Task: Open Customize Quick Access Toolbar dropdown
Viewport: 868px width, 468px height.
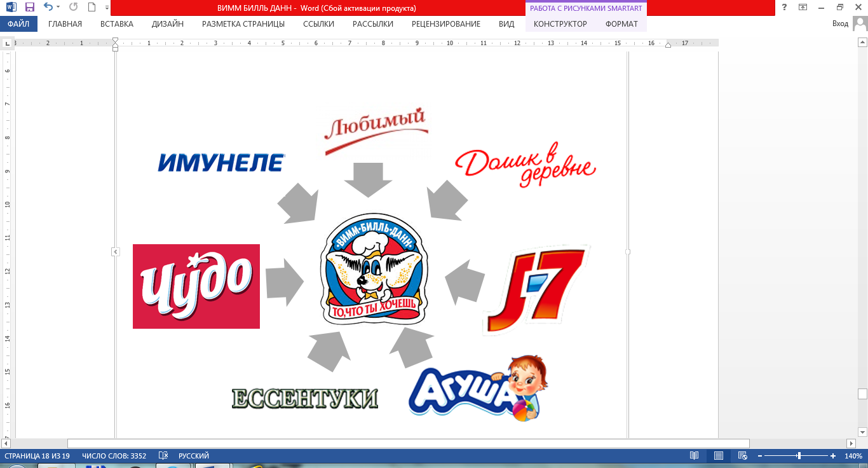Action: 107,8
